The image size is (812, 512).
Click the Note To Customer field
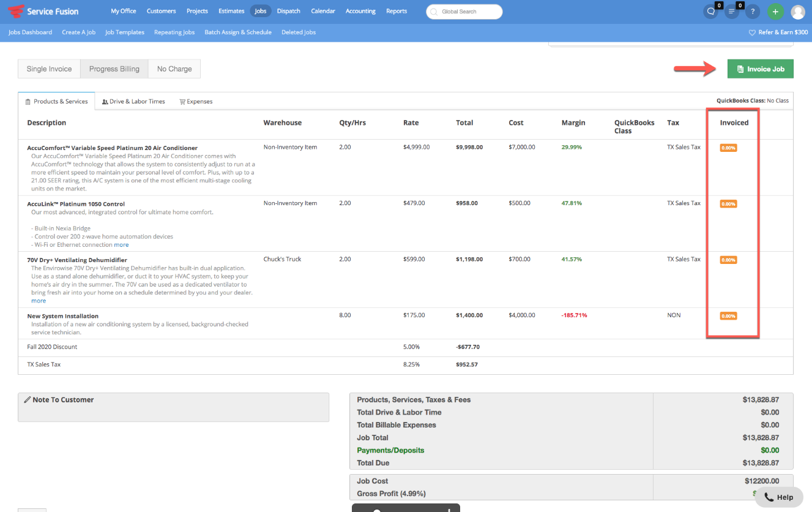[x=173, y=407]
